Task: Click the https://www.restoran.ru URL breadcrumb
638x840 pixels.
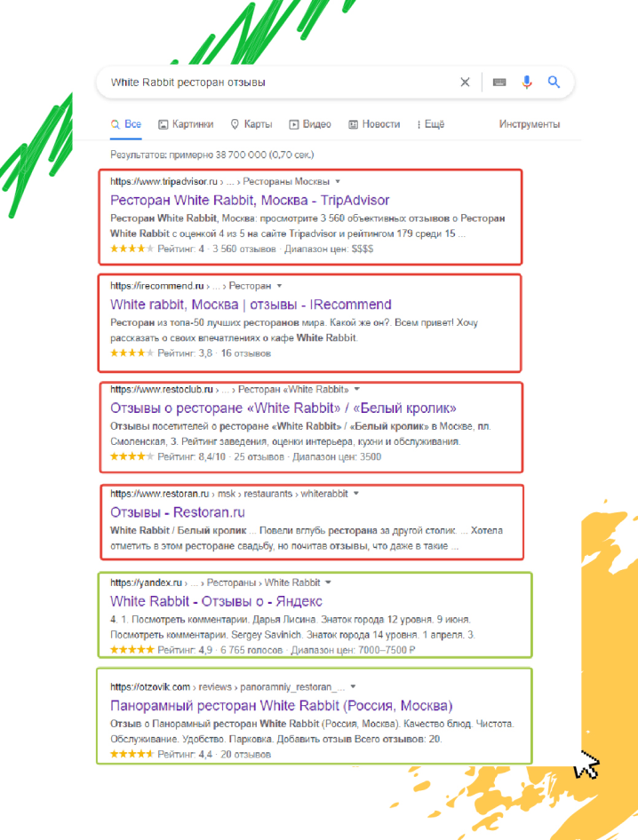Action: pyautogui.click(x=159, y=494)
